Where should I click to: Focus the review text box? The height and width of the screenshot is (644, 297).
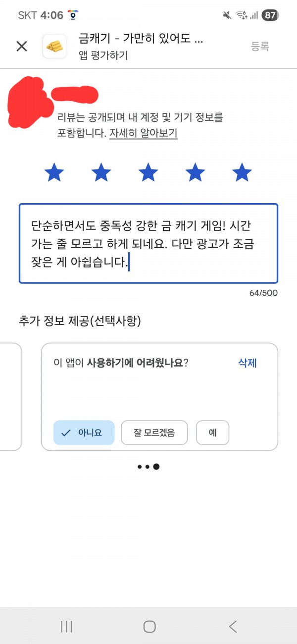148,243
